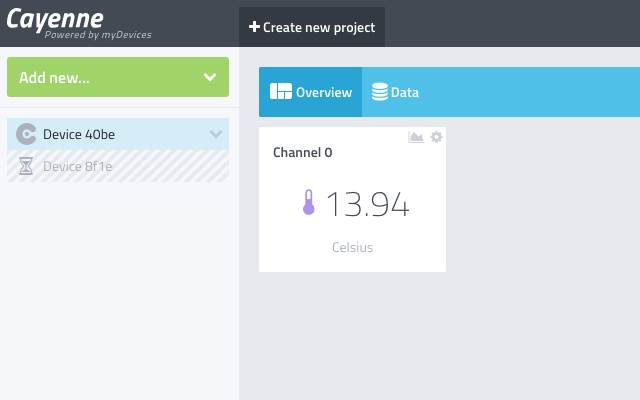Click the purple thermometer icon
Image resolution: width=640 pixels, height=400 pixels.
[309, 202]
